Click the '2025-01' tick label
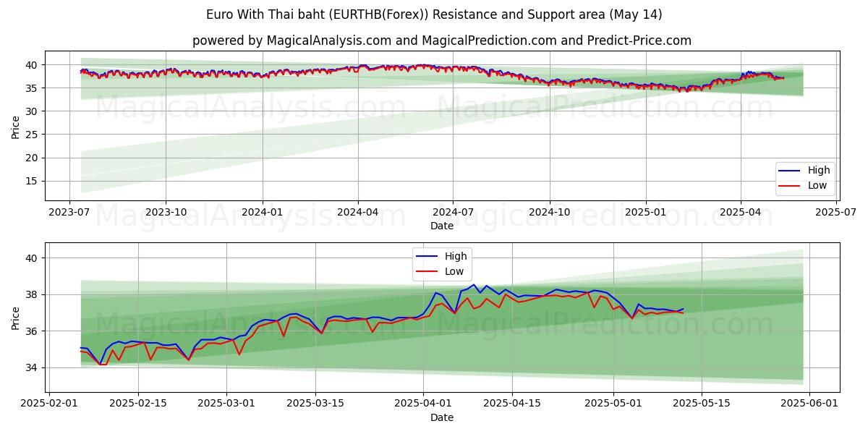The image size is (868, 434). [x=645, y=212]
